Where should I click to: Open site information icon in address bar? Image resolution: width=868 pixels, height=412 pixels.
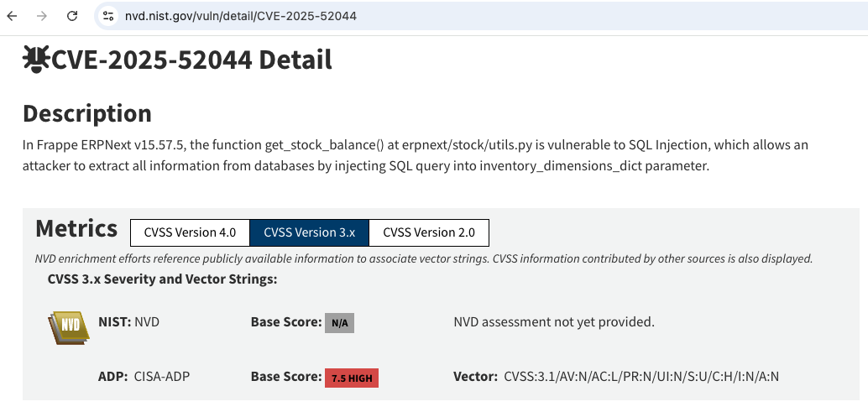click(108, 16)
